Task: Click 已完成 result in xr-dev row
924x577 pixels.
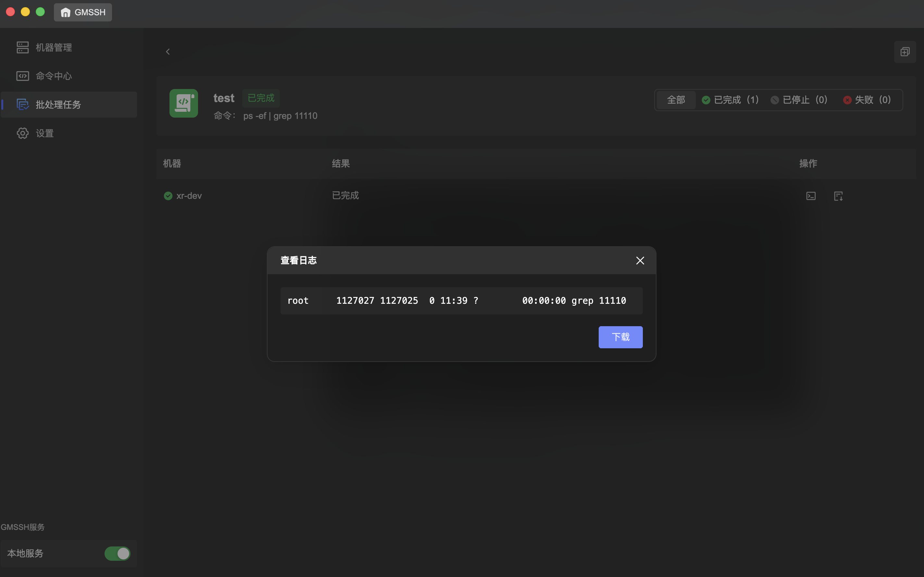Action: point(345,195)
